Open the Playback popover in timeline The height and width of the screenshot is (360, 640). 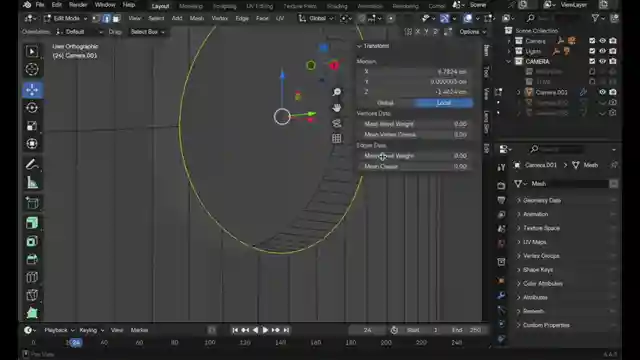click(59, 330)
